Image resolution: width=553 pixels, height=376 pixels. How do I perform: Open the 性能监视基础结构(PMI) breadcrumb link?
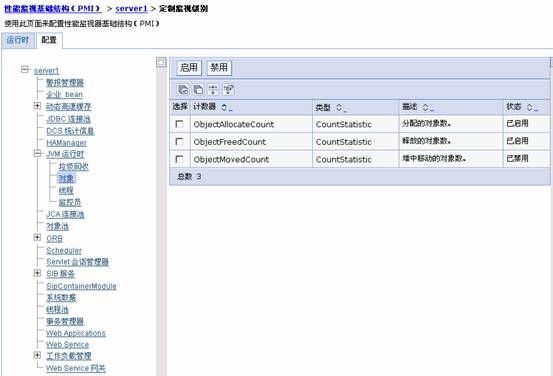click(x=53, y=8)
